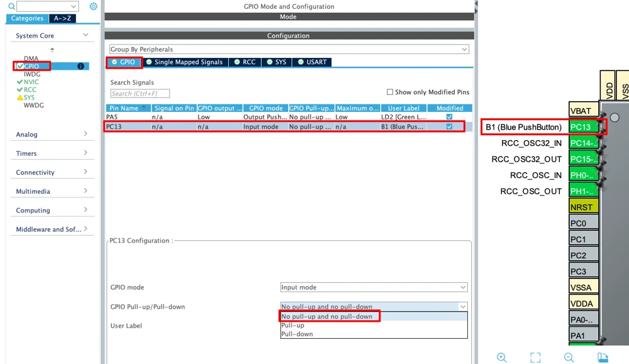Click the NRST pin on chip
Screen dimensions: 629x364
[x=584, y=207]
